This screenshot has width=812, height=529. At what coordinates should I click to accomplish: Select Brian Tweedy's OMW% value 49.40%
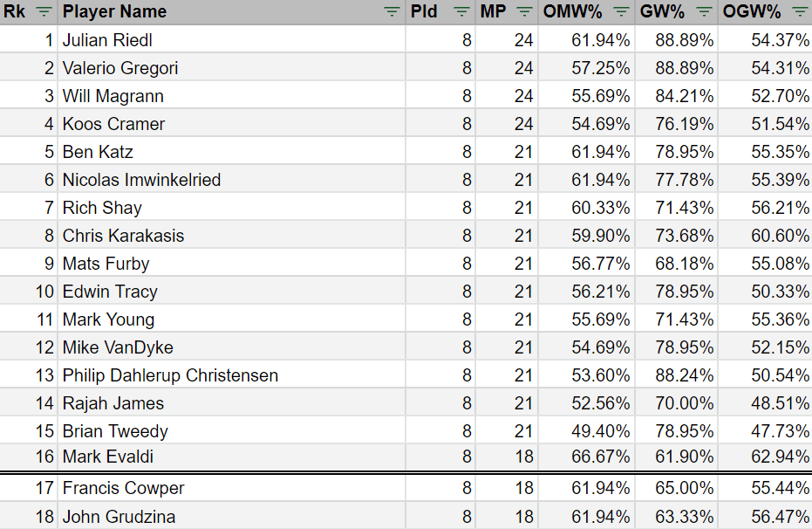point(601,431)
